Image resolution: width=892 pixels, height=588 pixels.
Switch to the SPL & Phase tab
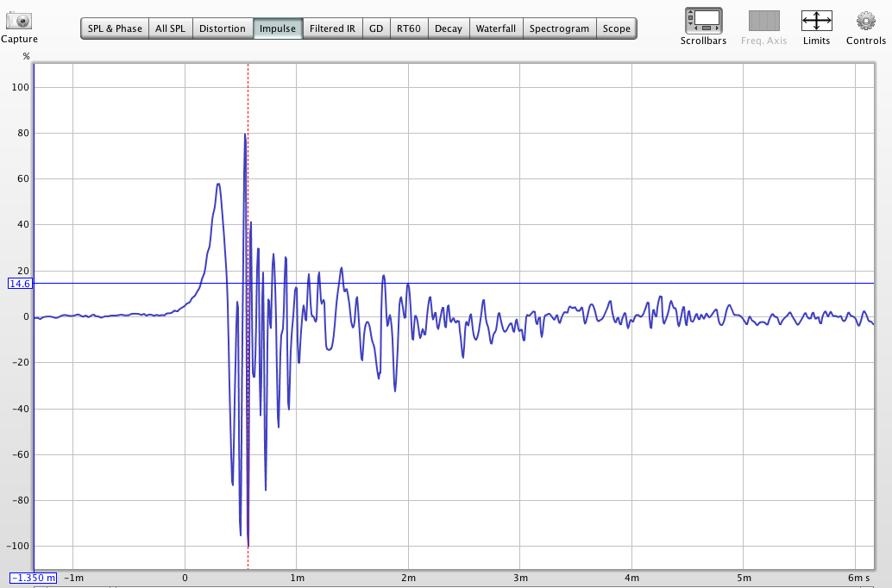[x=115, y=28]
